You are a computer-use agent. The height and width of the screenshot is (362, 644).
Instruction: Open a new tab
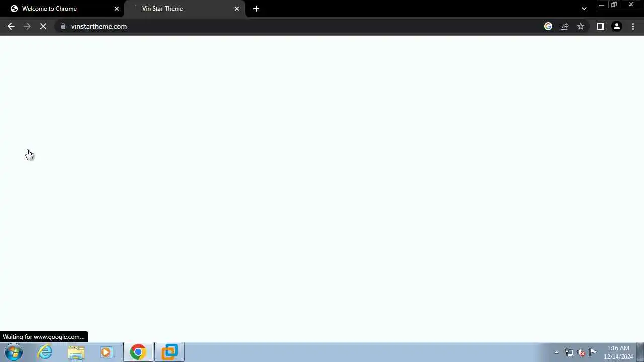(x=256, y=9)
